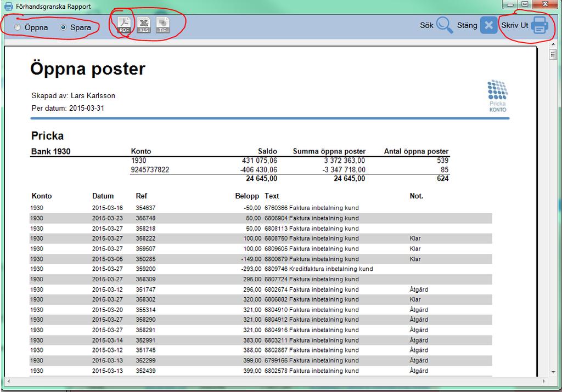Screen dimensions: 562x392
Task: Export report as PDF
Action: (x=124, y=25)
